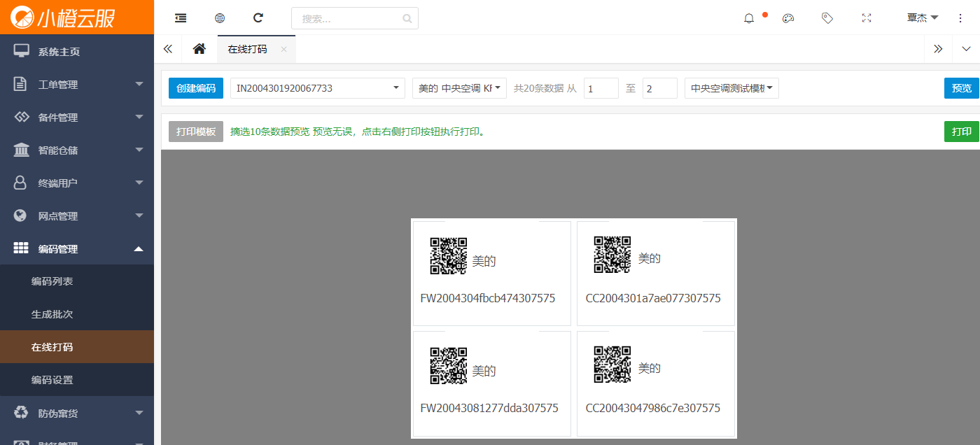Click the green 摘选10条数据预览 hint text
This screenshot has height=445, width=980.
[x=358, y=132]
